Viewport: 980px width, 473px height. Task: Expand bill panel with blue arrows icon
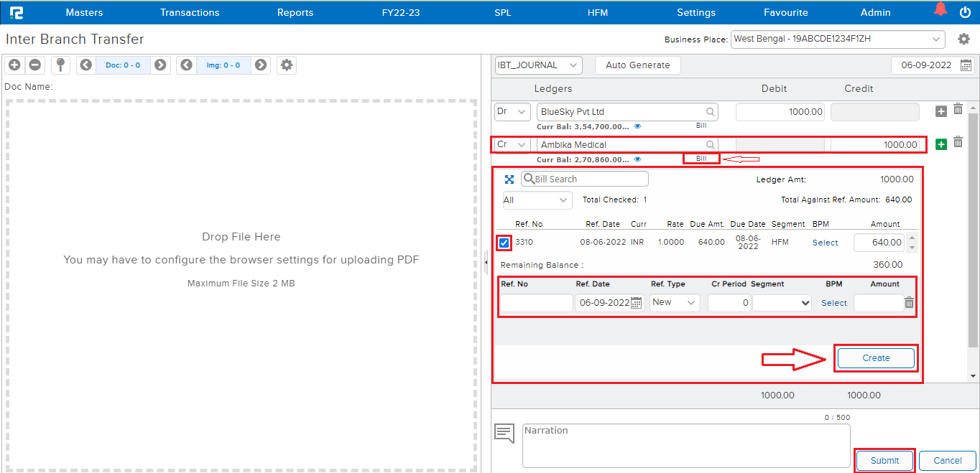coord(509,179)
